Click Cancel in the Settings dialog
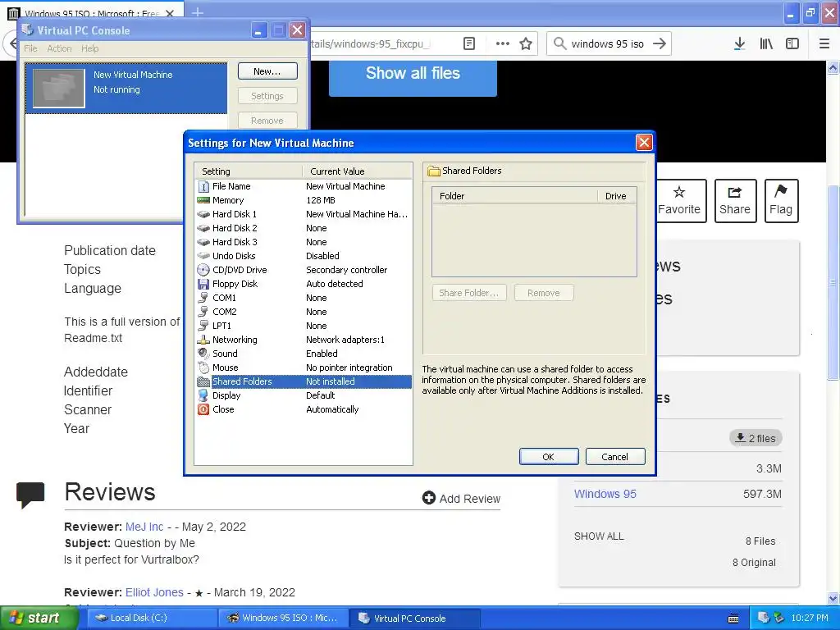 point(615,456)
